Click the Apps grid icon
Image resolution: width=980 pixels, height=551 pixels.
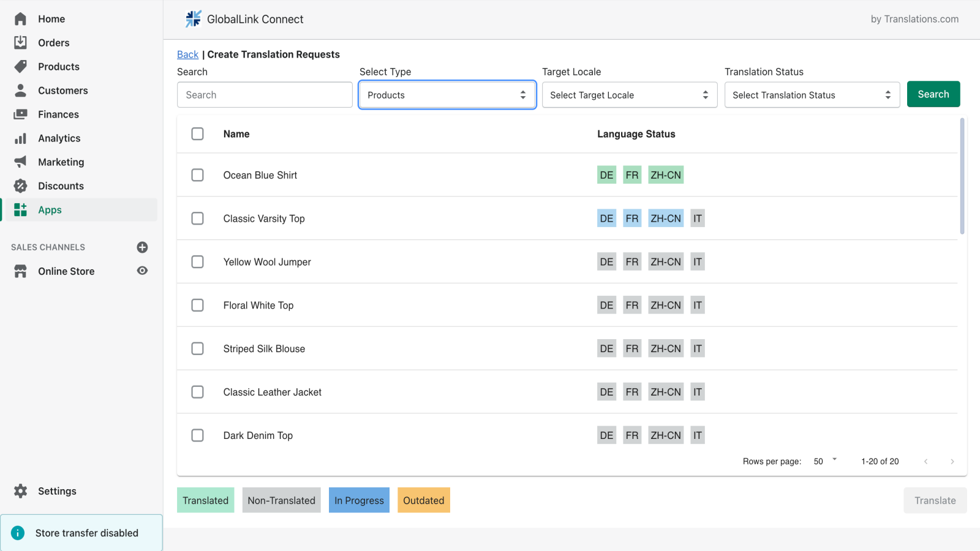(20, 209)
